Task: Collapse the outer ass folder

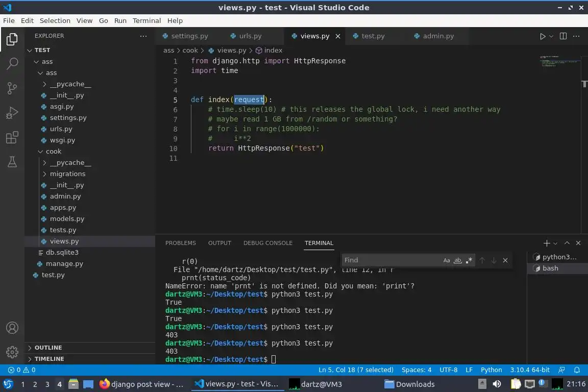Action: pyautogui.click(x=36, y=62)
